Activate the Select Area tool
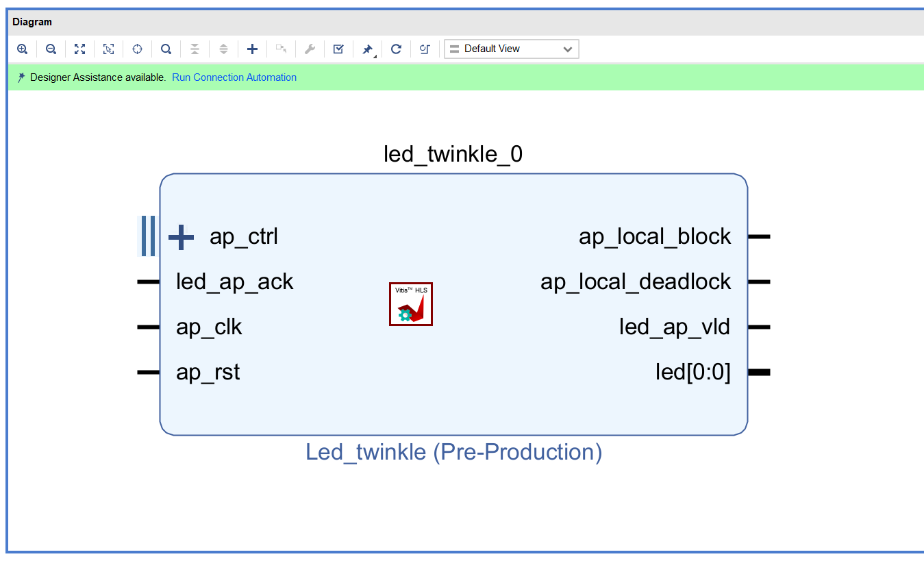 pyautogui.click(x=108, y=49)
